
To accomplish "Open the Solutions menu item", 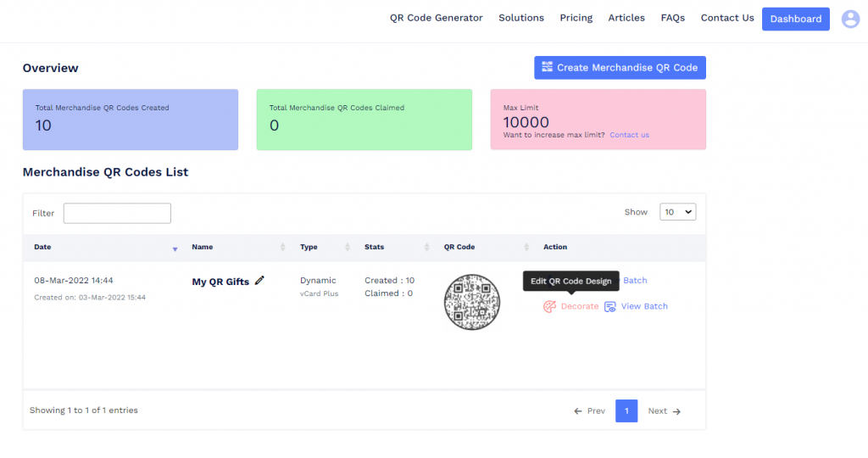I will tap(521, 18).
